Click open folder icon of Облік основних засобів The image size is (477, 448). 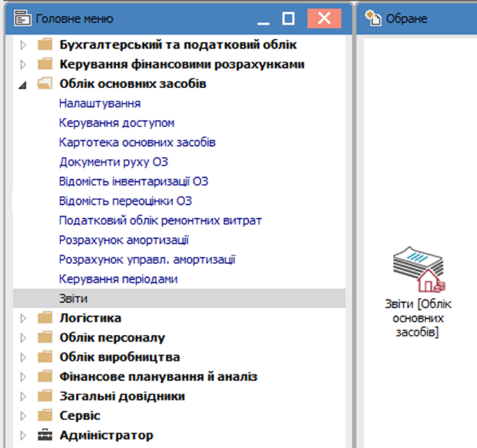tap(45, 83)
